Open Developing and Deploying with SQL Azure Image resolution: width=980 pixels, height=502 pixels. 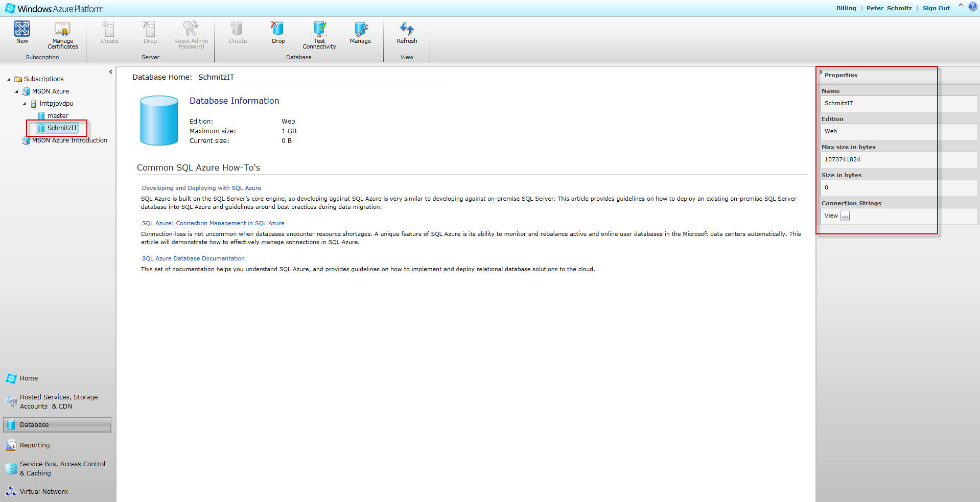coord(201,188)
